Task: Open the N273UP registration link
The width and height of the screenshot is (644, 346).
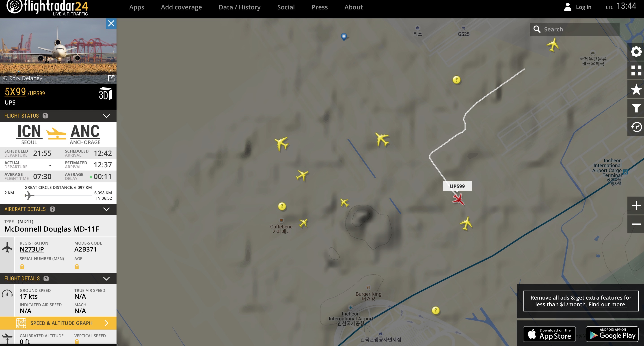Action: (32, 249)
